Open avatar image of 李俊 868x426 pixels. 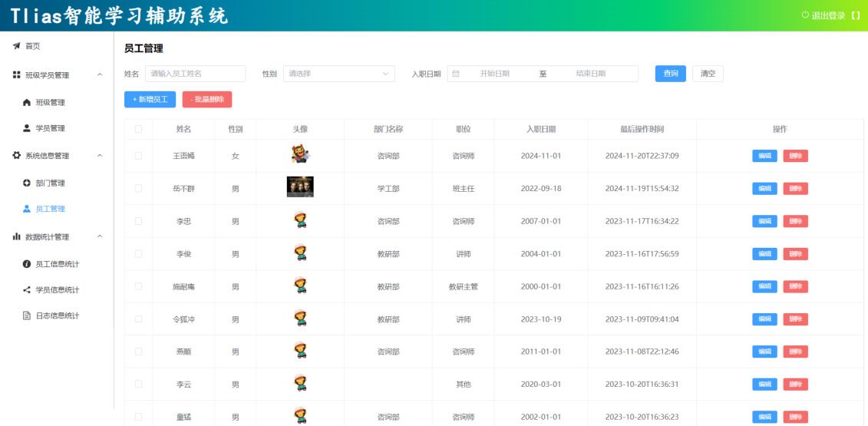coord(300,253)
